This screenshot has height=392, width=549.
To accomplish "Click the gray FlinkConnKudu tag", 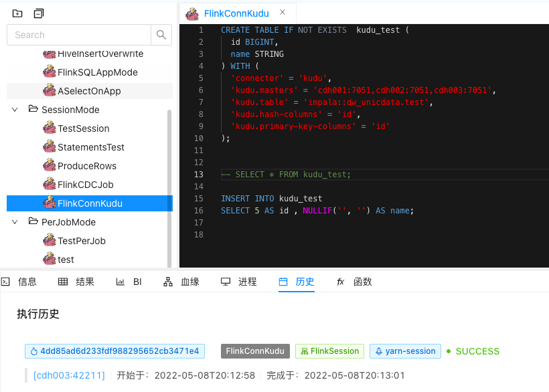I will click(255, 351).
